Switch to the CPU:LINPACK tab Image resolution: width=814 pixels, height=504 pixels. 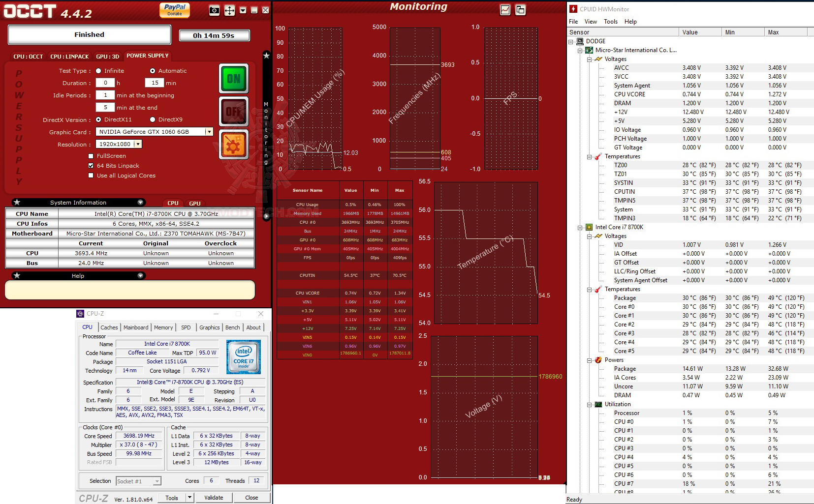click(69, 57)
